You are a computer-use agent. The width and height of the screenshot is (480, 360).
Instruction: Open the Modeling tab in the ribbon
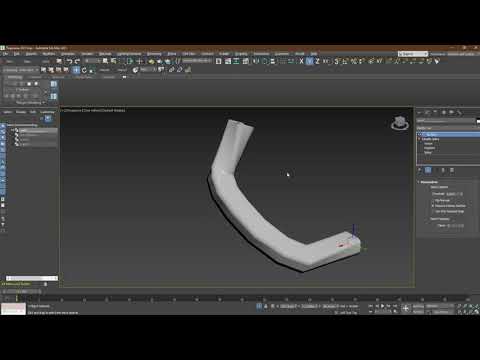click(x=14, y=77)
